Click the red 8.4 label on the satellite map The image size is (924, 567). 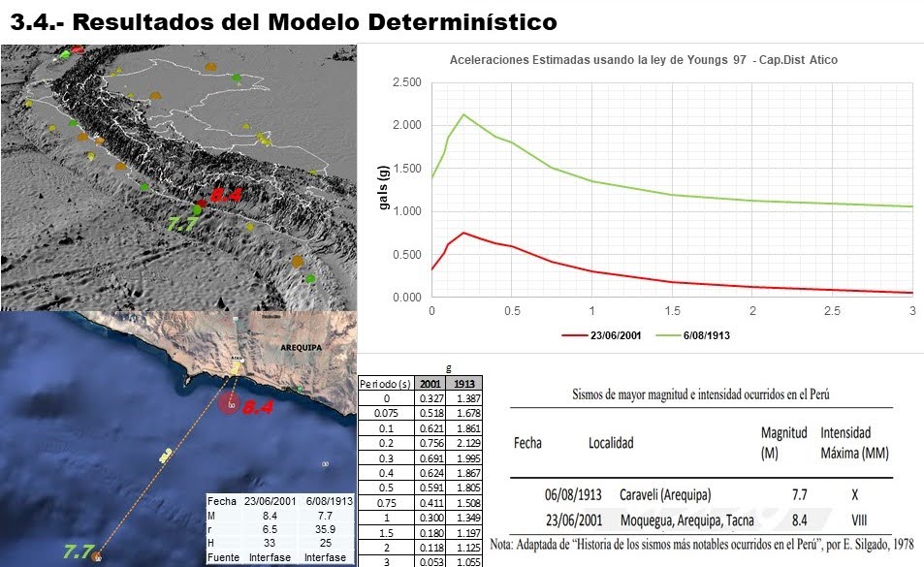point(258,407)
